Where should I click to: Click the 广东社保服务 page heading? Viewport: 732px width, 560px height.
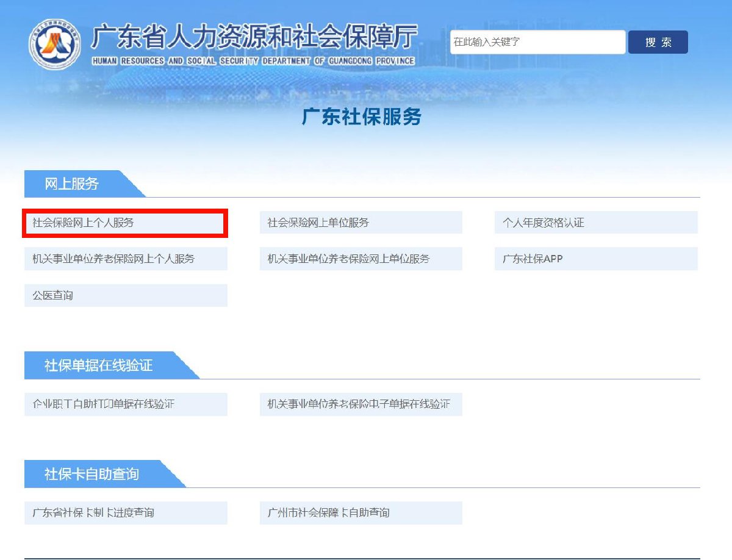362,117
